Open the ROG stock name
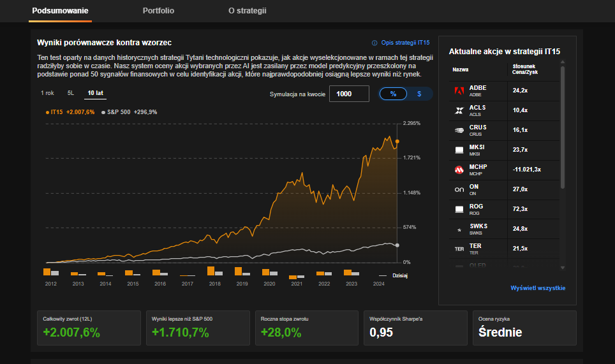 (x=476, y=206)
